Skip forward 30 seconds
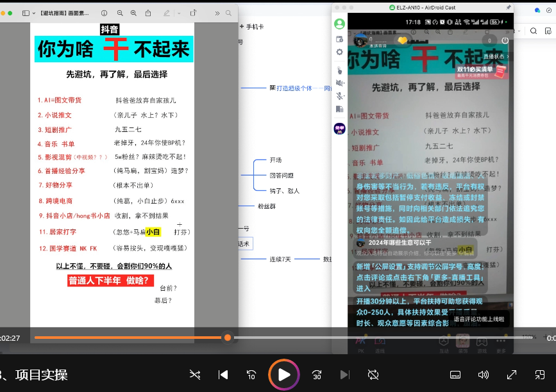Viewport: 556px width, 392px height. (317, 375)
